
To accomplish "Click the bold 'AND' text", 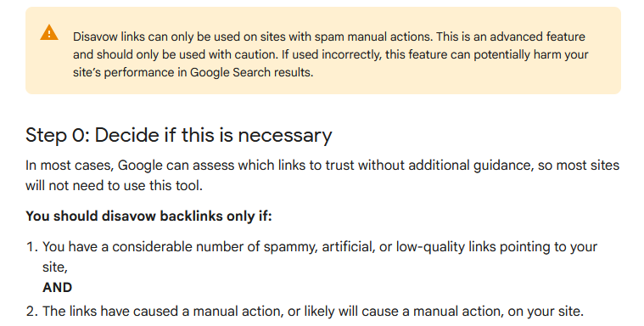I will (x=58, y=287).
